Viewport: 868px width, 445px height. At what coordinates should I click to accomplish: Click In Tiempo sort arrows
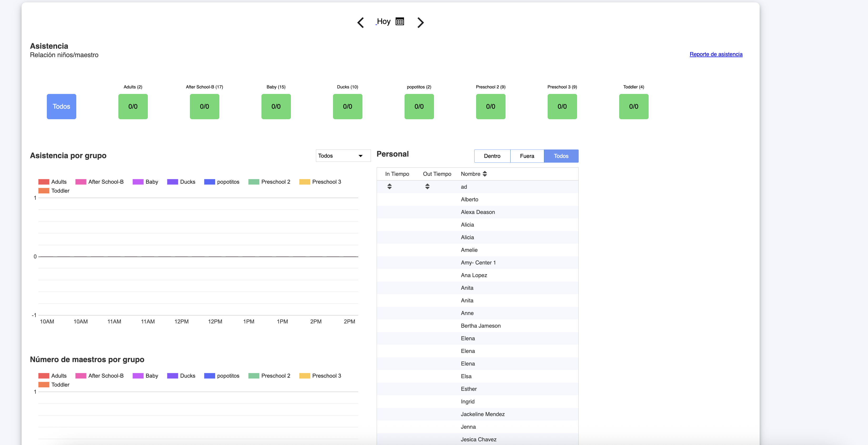tap(389, 186)
